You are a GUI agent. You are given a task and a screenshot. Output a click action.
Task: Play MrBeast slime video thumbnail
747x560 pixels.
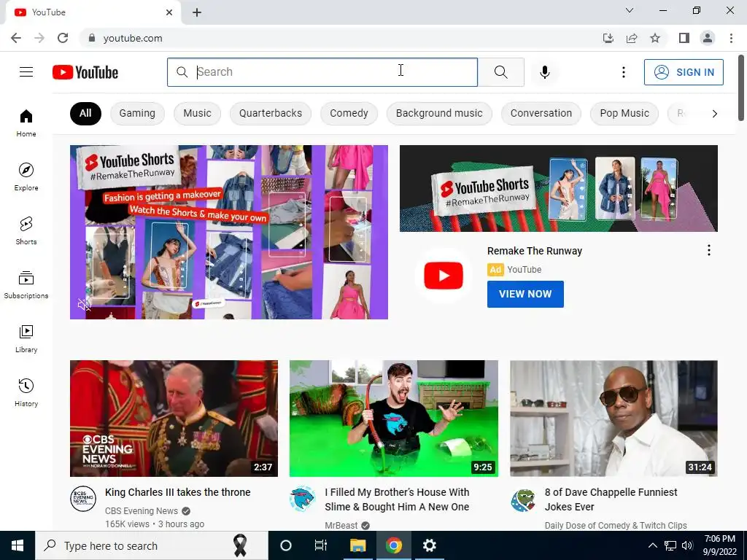tap(393, 418)
